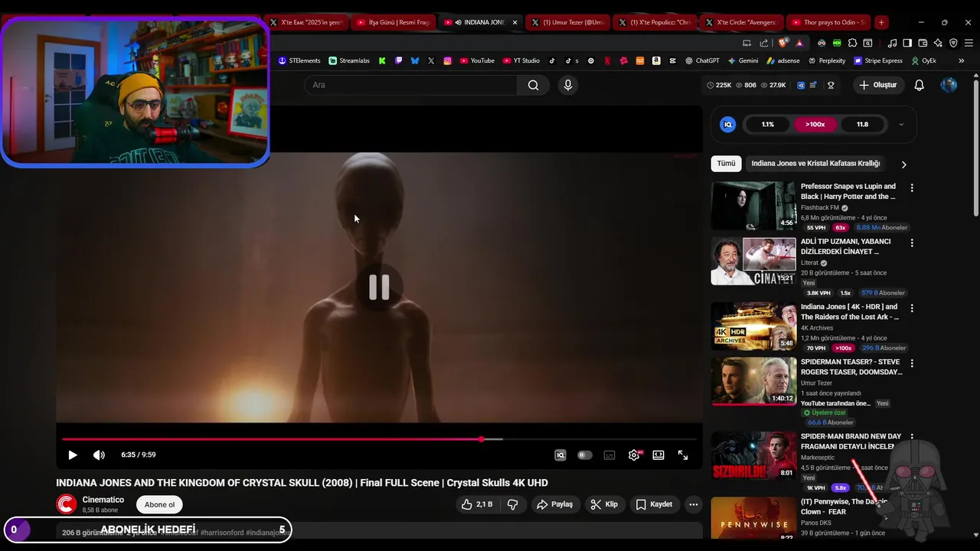Select the Tümü filter chip
Image resolution: width=980 pixels, height=551 pixels.
click(726, 163)
